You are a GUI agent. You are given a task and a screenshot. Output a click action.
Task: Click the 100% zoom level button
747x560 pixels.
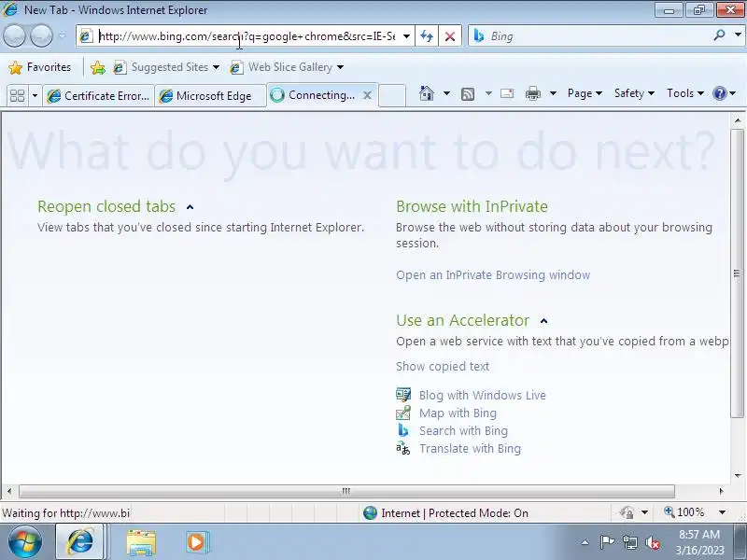click(x=684, y=512)
